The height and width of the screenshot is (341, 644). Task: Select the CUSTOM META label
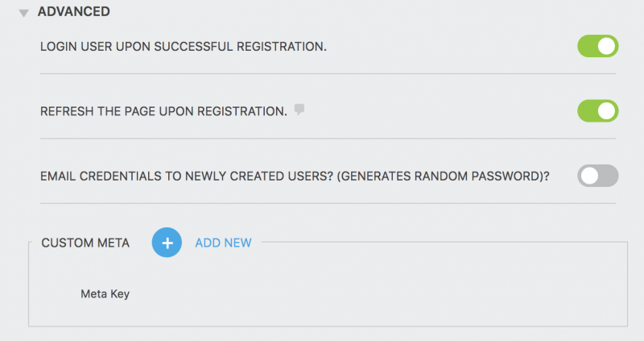85,243
